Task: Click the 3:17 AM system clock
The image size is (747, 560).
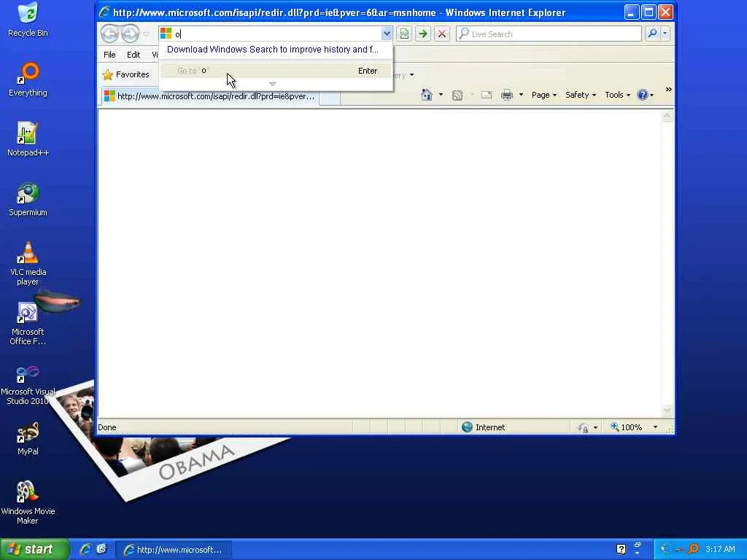Action: coord(720,549)
